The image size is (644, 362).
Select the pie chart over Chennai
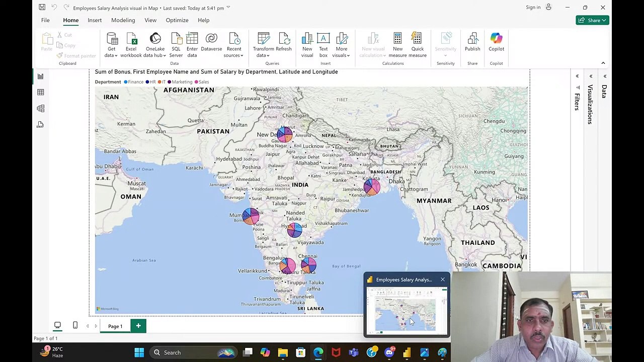click(308, 265)
